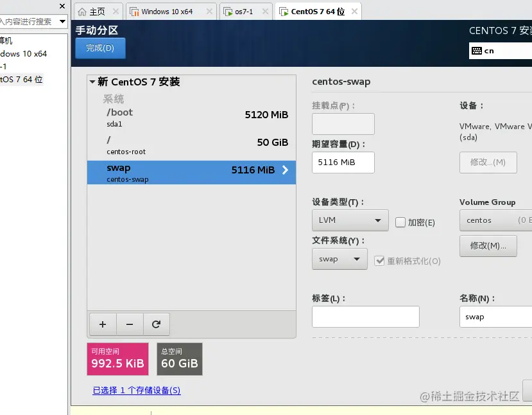Image resolution: width=532 pixels, height=415 pixels.
Task: Click the device 修改...(M) button
Action: 488,163
